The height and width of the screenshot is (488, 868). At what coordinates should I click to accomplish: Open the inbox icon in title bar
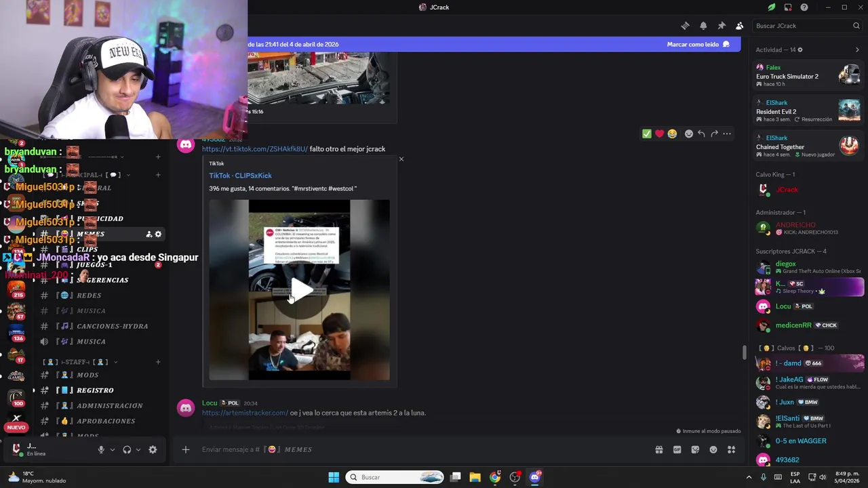click(x=788, y=7)
